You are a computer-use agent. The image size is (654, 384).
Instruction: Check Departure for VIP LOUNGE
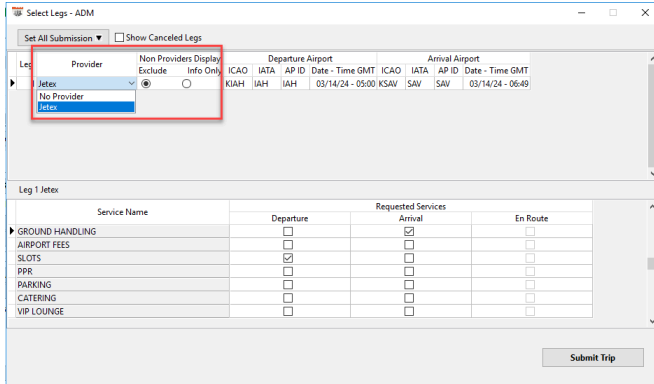tap(288, 311)
